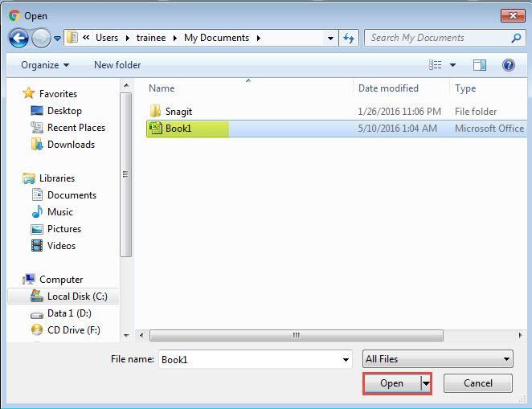Select Videos library
Screen dimensions: 532x409
click(61, 246)
